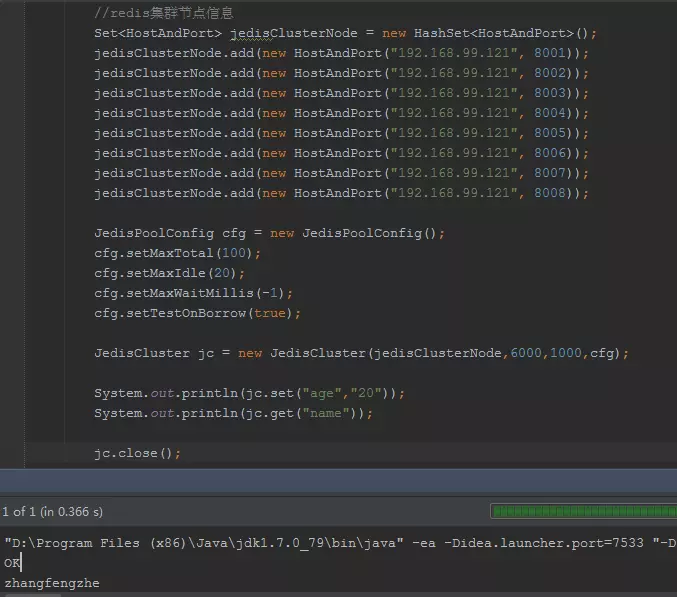Screen dimensions: 677x597
Task: Click the port number 8004
Action: click(550, 113)
